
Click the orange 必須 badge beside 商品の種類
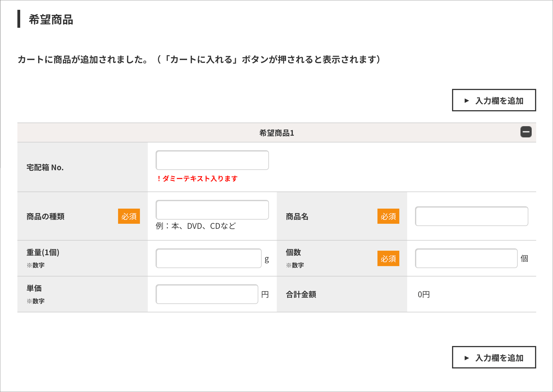[x=129, y=216]
